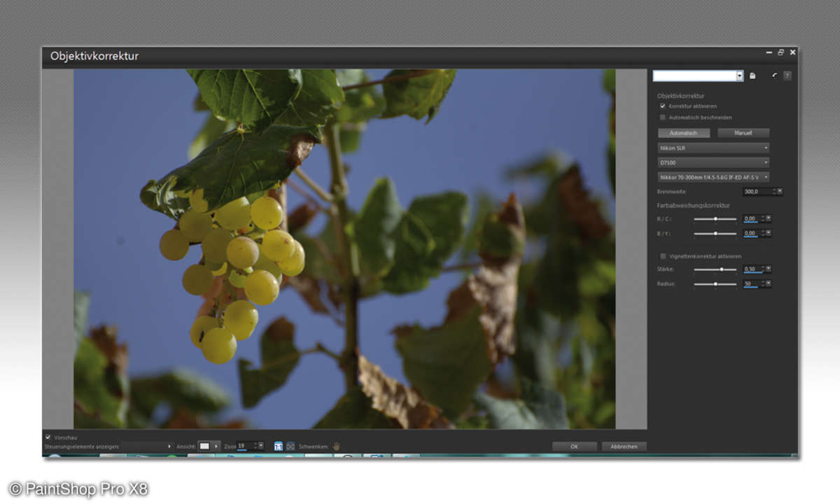Click the fit image to window icon
Screen dimensions: 840x504
tap(290, 446)
